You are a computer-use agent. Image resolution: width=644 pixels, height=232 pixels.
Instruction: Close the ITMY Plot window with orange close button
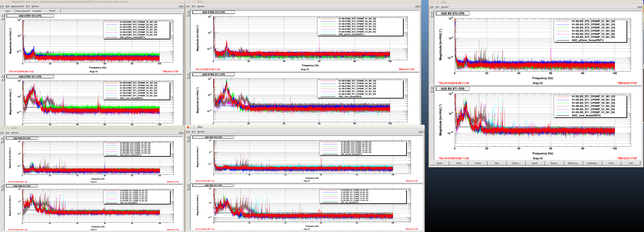[188, 127]
